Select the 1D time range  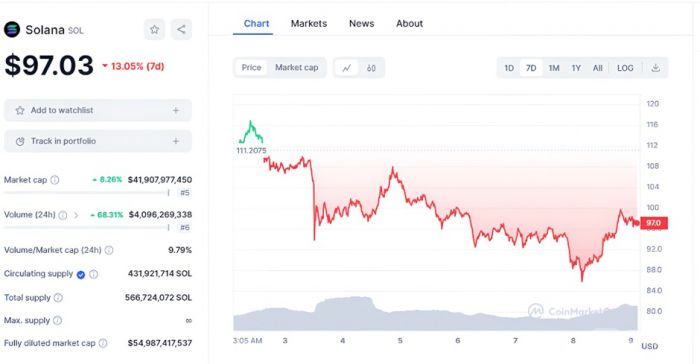(509, 68)
